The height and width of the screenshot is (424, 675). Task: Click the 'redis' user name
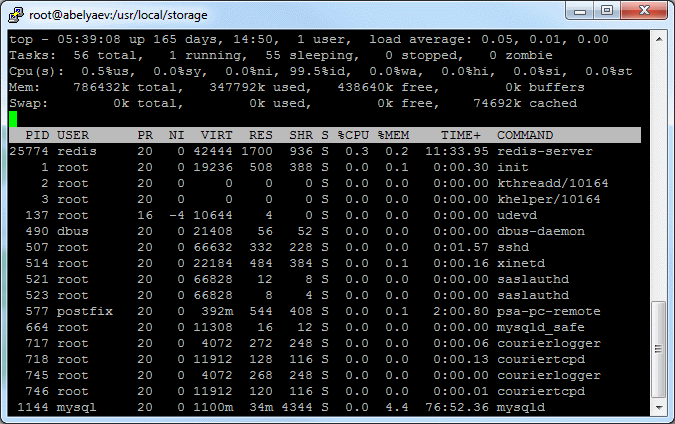point(77,152)
